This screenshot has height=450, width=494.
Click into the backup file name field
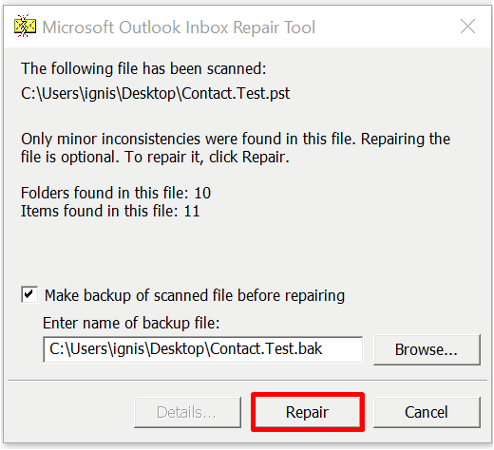pyautogui.click(x=203, y=349)
